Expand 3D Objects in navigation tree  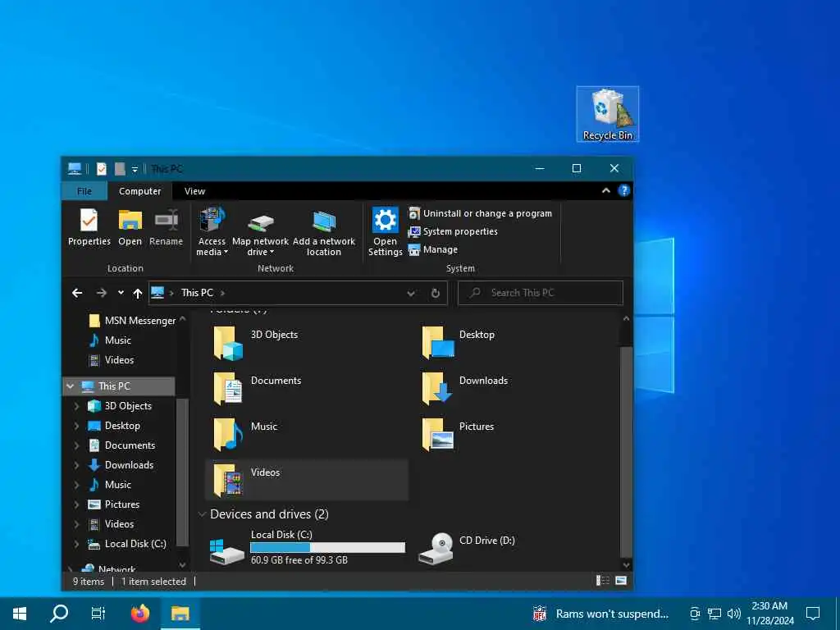[76, 406]
